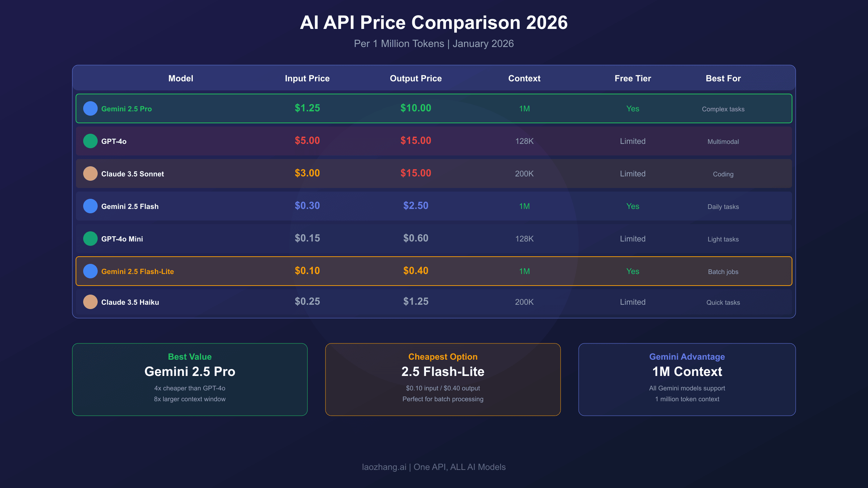Click the blue icon beside Gemini 2.5 Pro
The width and height of the screenshot is (868, 488).
(90, 108)
